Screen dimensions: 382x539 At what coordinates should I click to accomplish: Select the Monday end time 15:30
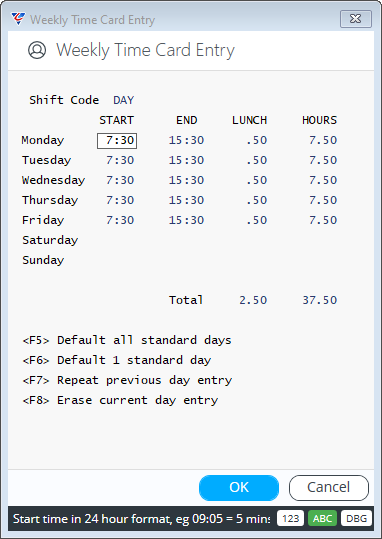tap(186, 140)
